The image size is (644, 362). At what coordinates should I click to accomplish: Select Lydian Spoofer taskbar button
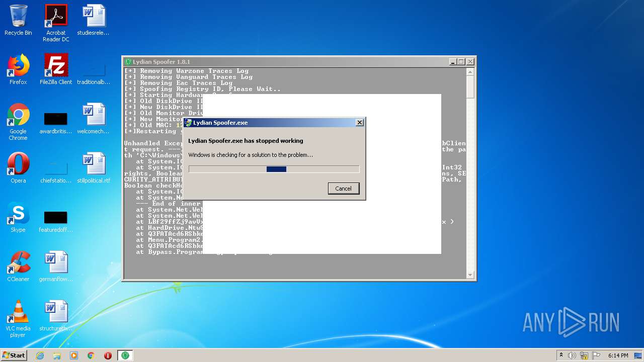point(125,355)
